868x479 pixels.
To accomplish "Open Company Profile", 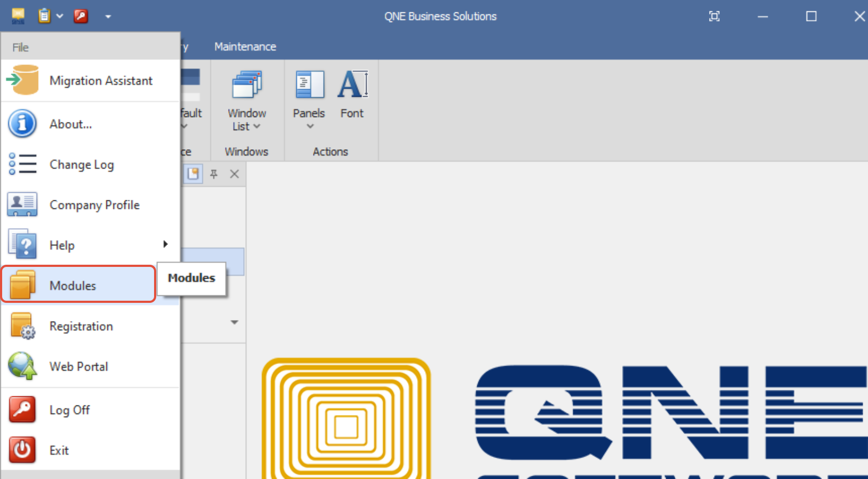I will pos(90,205).
